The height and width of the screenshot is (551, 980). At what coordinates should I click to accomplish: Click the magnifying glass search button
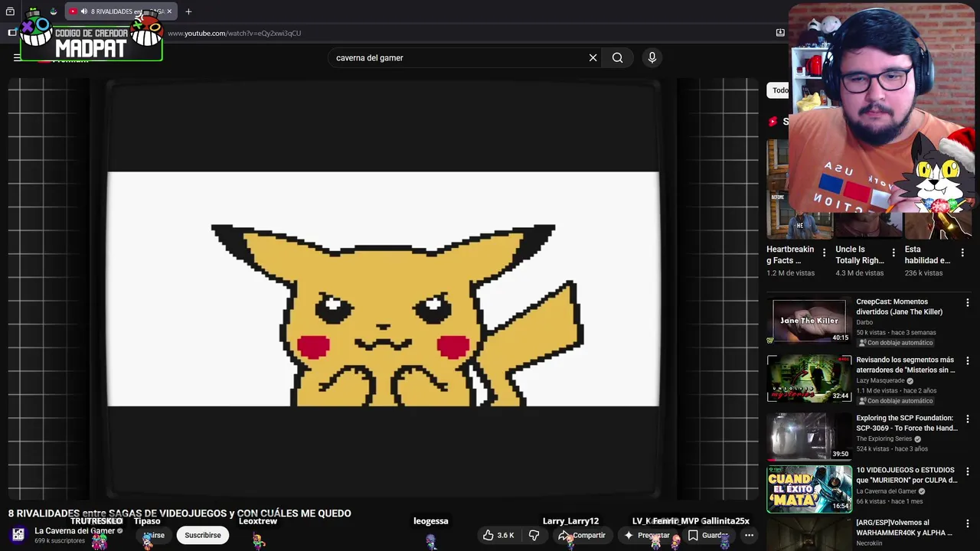[617, 57]
